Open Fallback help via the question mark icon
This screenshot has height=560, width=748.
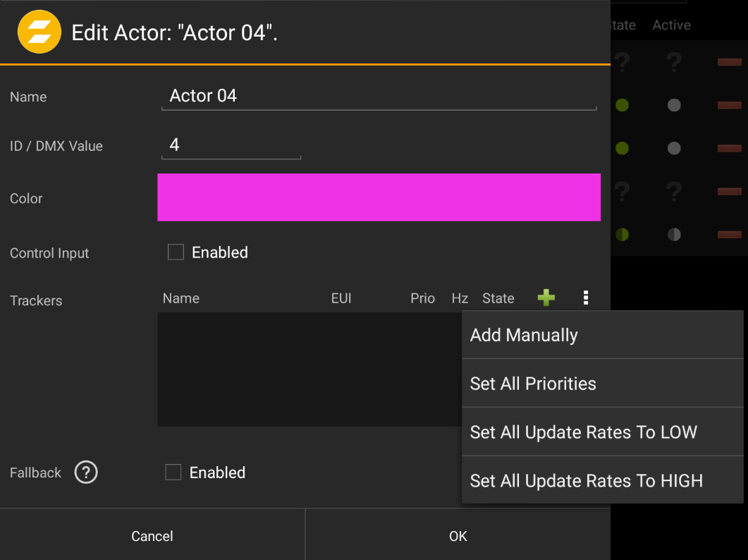point(86,473)
